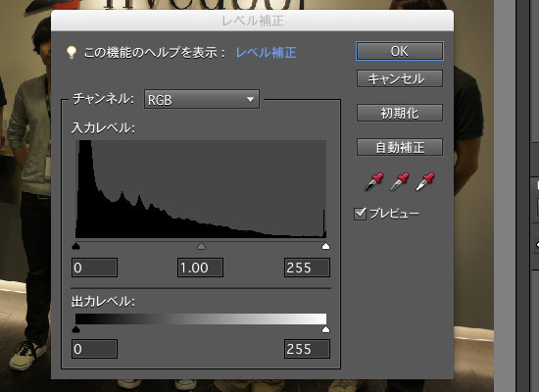Select the white point eyedropper
This screenshot has height=392, width=539.
click(425, 181)
